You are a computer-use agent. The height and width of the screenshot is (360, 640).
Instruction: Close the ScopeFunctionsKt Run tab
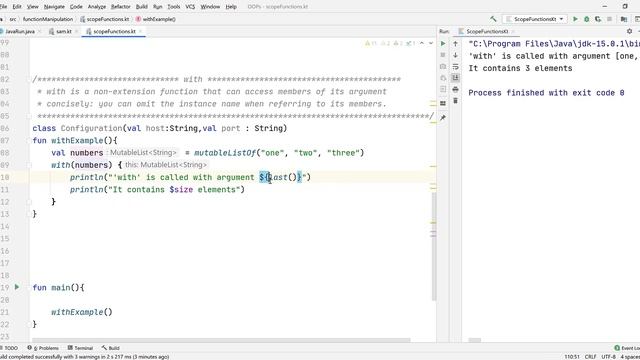513,31
